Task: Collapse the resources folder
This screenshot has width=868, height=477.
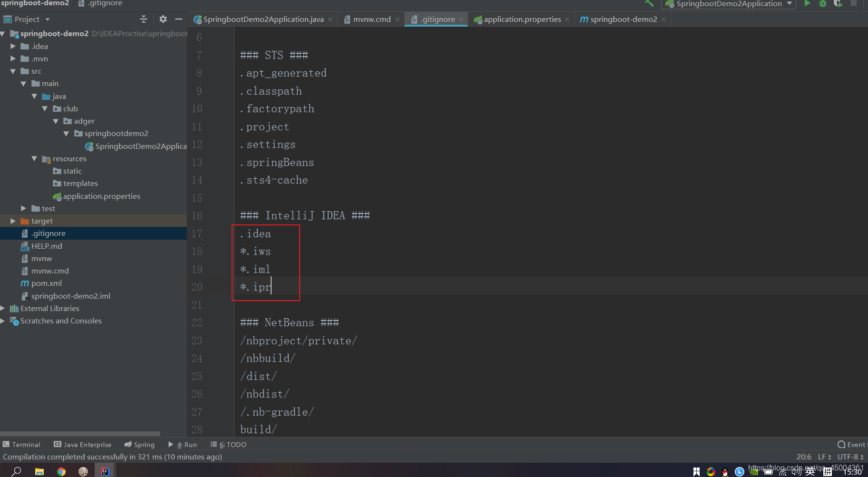Action: (34, 158)
